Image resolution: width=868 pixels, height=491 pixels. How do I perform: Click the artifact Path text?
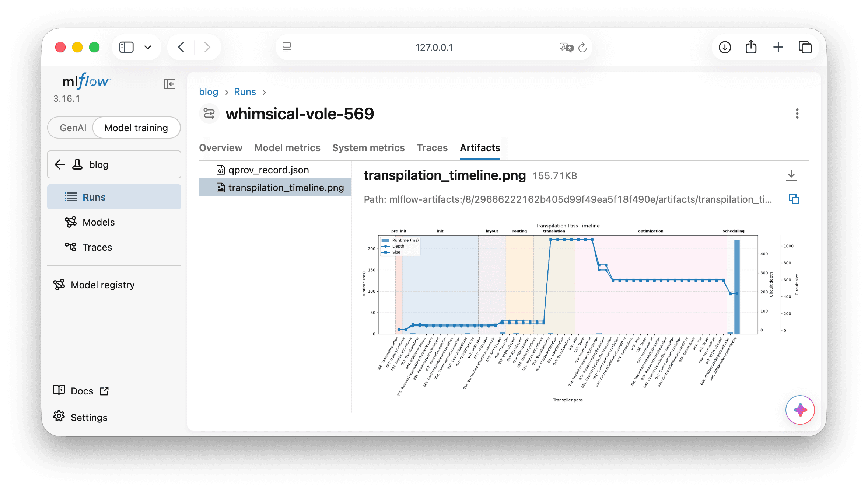568,199
